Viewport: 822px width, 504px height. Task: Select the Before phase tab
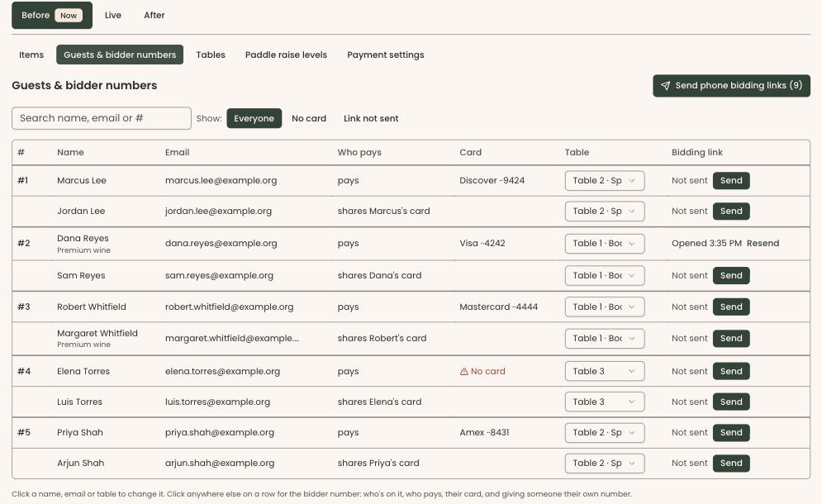[x=52, y=15]
